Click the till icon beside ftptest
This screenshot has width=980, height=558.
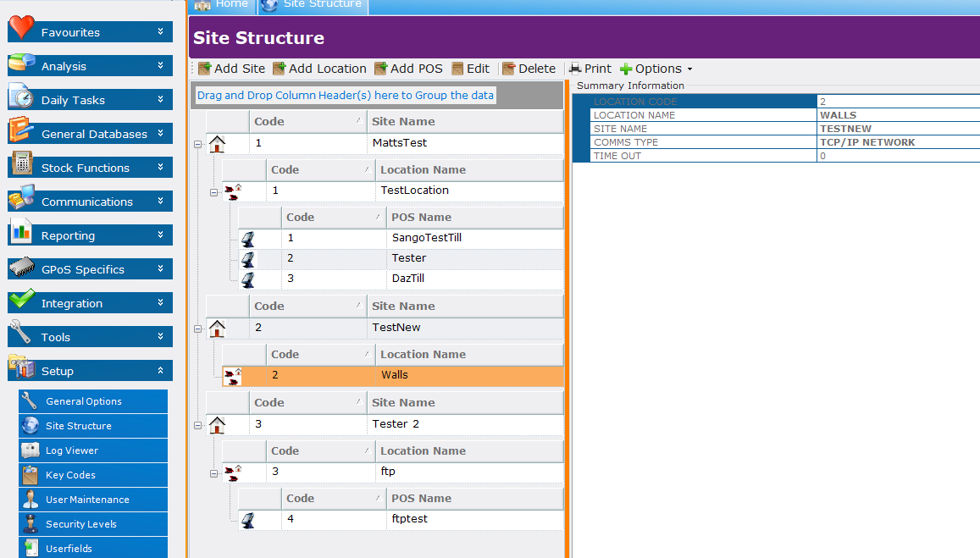click(x=248, y=520)
